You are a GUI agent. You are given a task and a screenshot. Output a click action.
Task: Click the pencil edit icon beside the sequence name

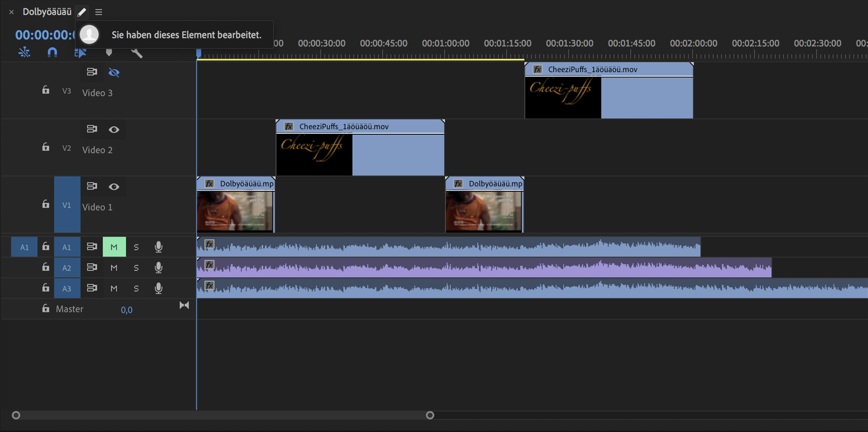click(82, 12)
